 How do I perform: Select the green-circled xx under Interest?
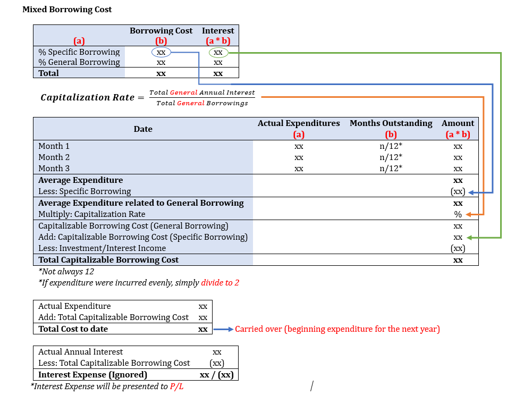[x=218, y=53]
